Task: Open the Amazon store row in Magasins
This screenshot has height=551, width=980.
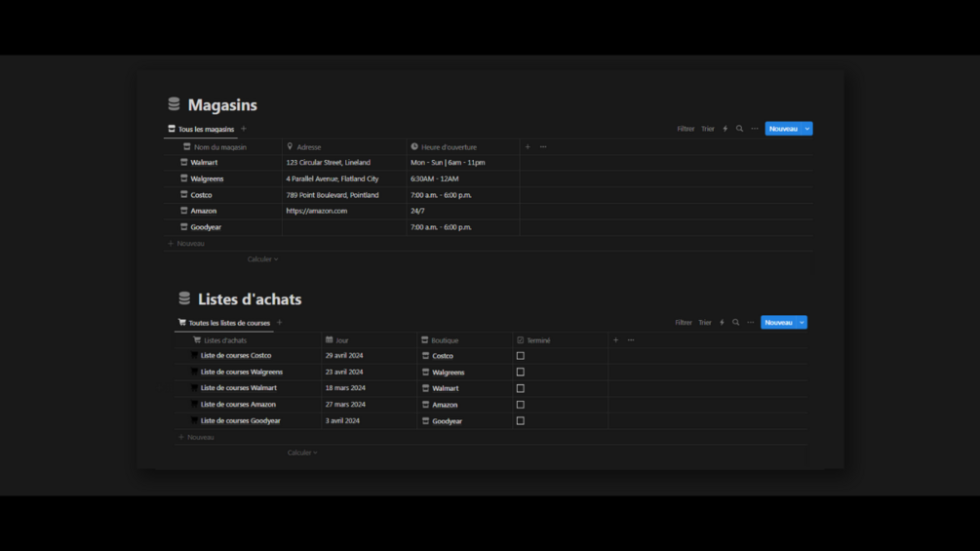Action: (203, 212)
